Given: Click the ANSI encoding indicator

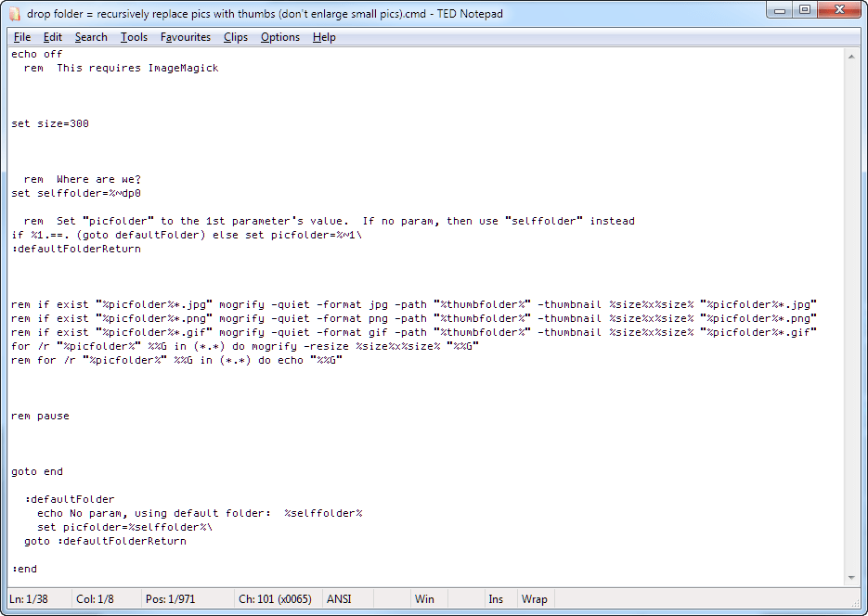Looking at the screenshot, I should pyautogui.click(x=339, y=599).
